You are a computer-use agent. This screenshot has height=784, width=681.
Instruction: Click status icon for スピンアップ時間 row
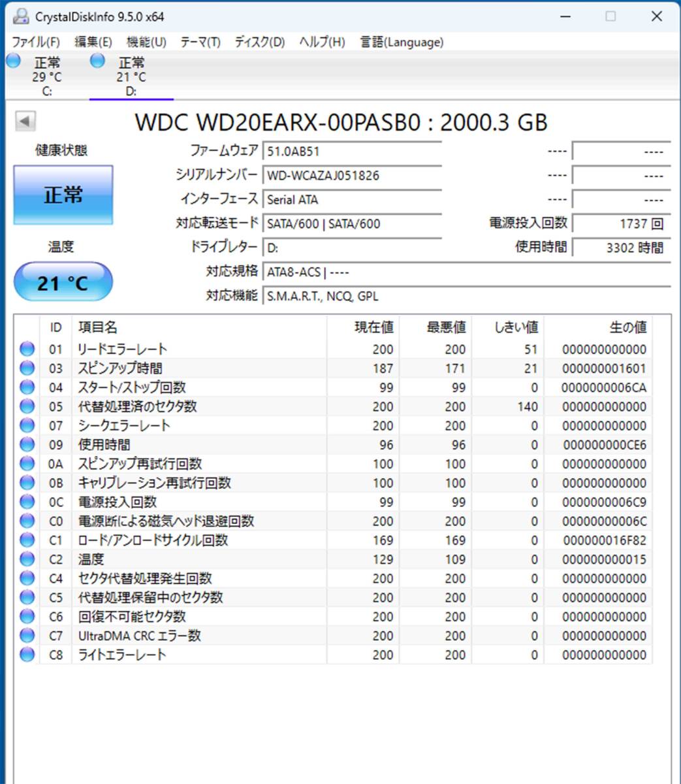pyautogui.click(x=27, y=368)
